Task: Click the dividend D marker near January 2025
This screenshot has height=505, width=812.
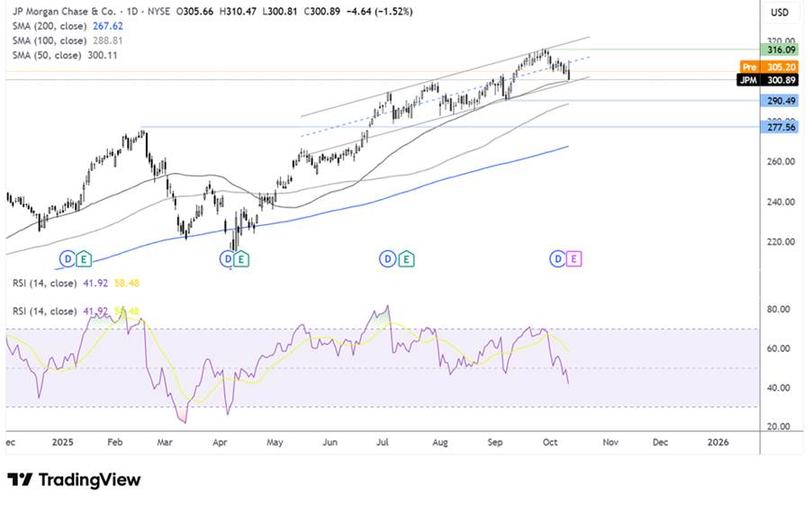Action: (68, 258)
